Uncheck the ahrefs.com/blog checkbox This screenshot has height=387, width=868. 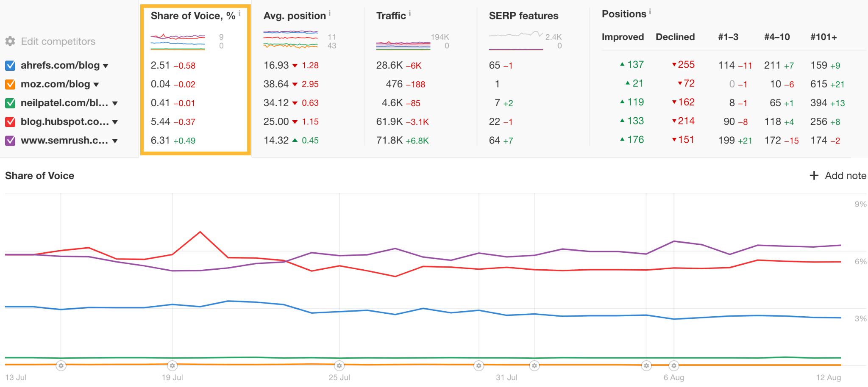coord(9,65)
